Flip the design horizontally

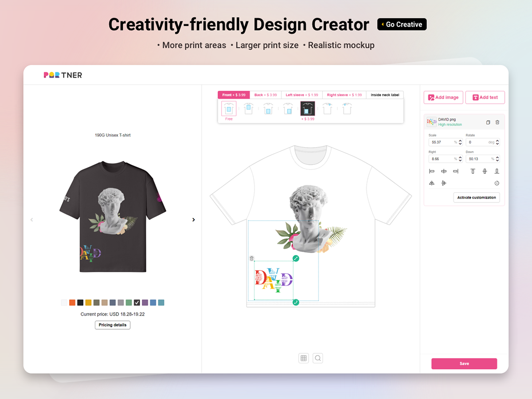click(x=432, y=183)
